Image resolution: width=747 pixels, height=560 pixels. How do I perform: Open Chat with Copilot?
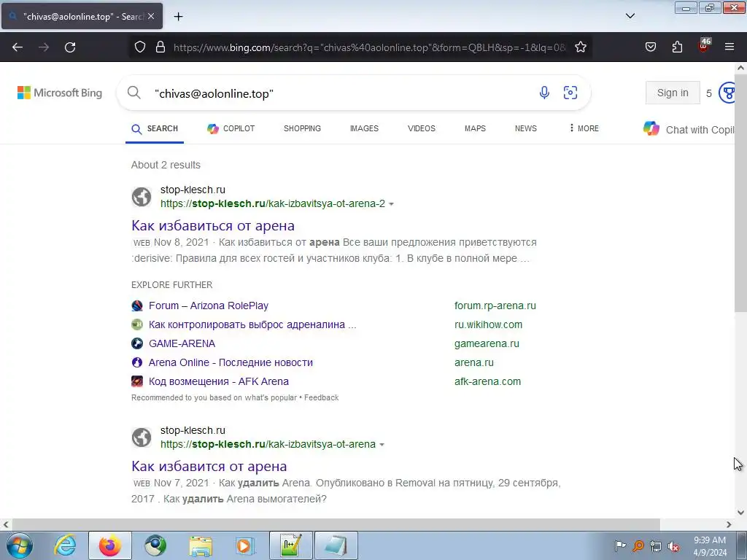click(689, 130)
